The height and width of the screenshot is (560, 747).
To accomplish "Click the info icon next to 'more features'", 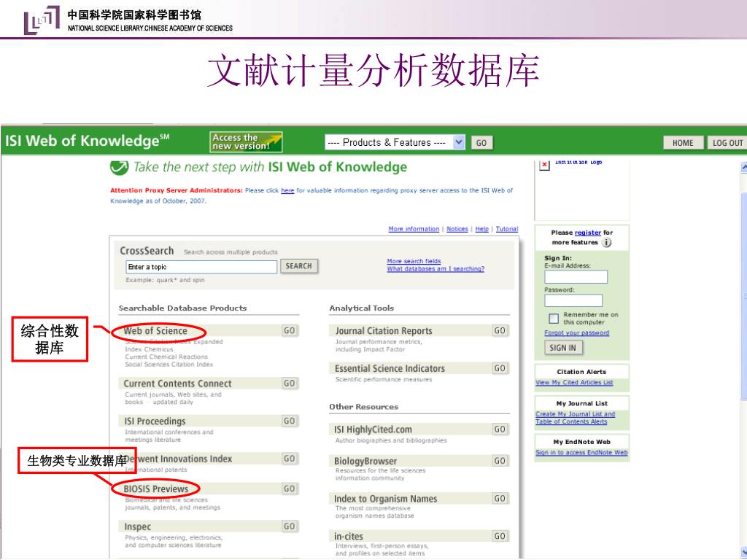I will (606, 242).
